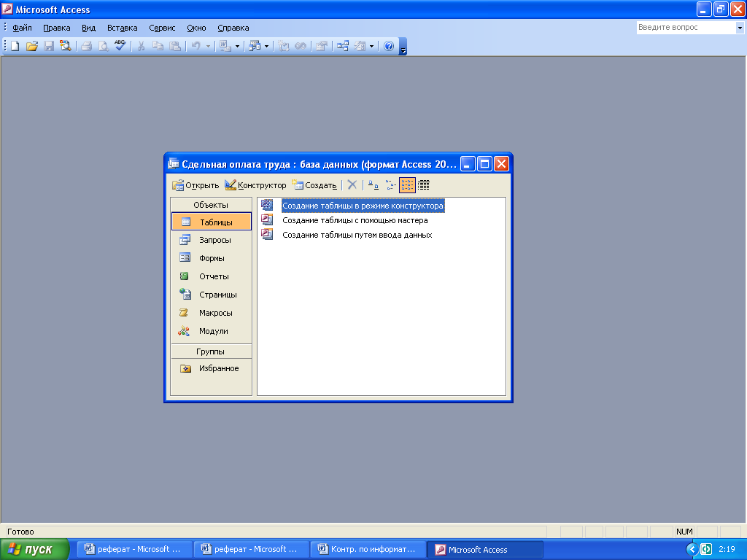Click the Cut scissors icon

pos(141,46)
